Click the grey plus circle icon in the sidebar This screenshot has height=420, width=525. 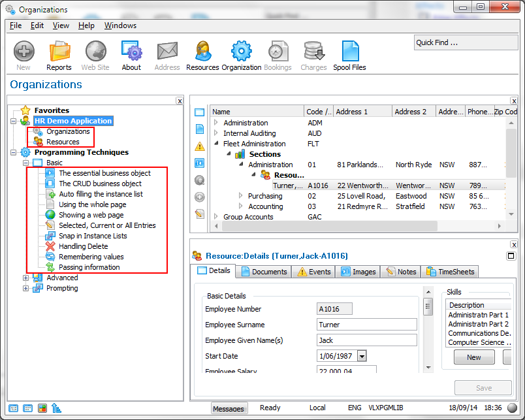pos(200,197)
